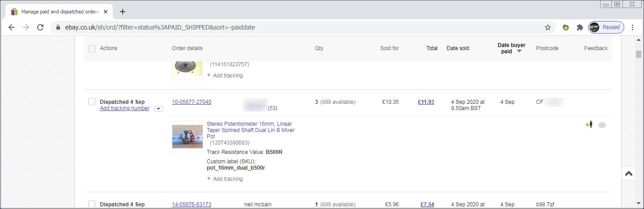Click buyer name neil mcbain
Viewport: 644px width, 209px height.
(258, 205)
